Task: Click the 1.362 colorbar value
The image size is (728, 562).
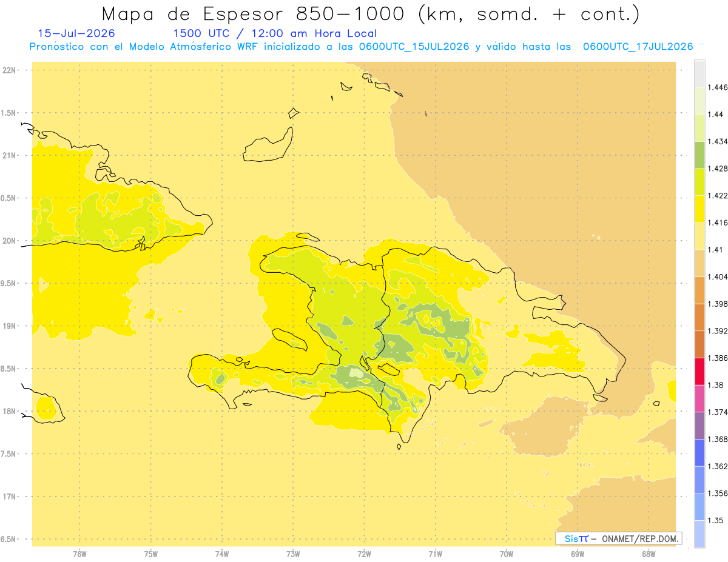Action: [x=718, y=466]
